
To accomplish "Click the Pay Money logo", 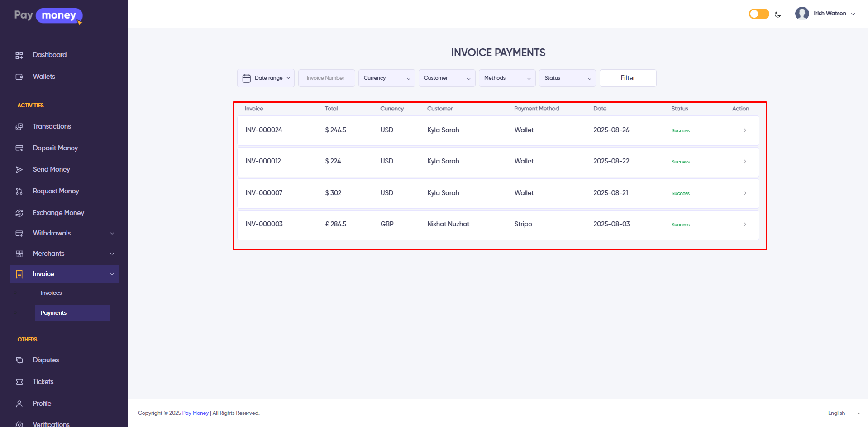I will (x=48, y=16).
